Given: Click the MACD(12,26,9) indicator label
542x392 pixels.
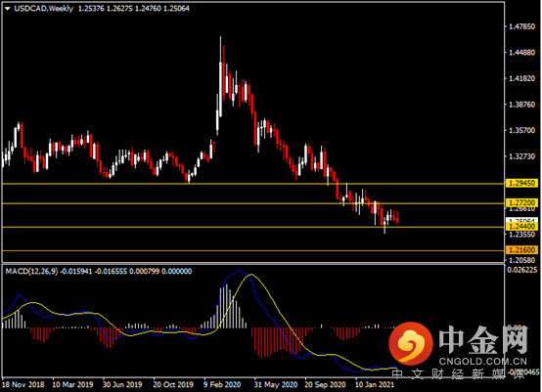Looking at the screenshot, I should 31,272.
